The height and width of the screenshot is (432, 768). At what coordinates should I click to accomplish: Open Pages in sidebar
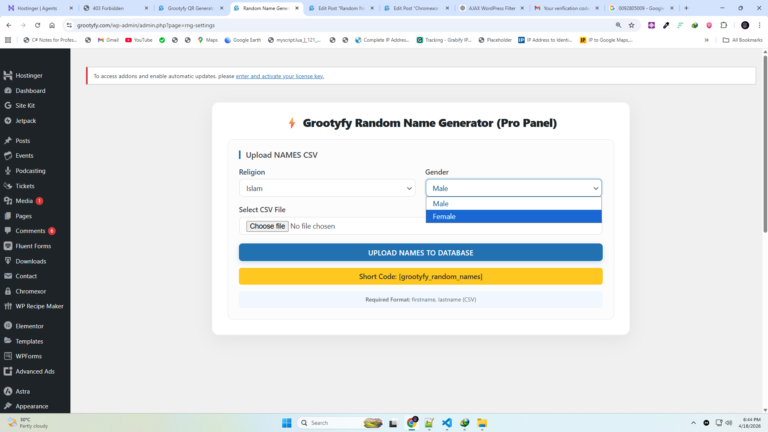[23, 216]
